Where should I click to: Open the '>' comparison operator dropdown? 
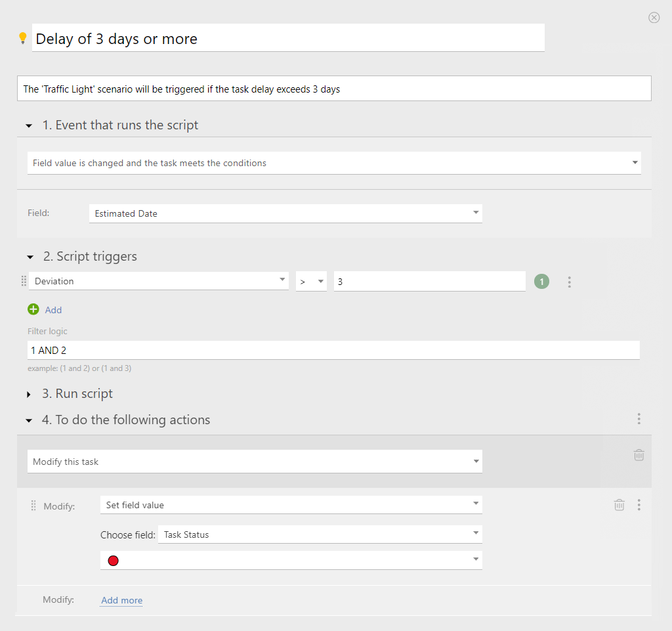311,282
